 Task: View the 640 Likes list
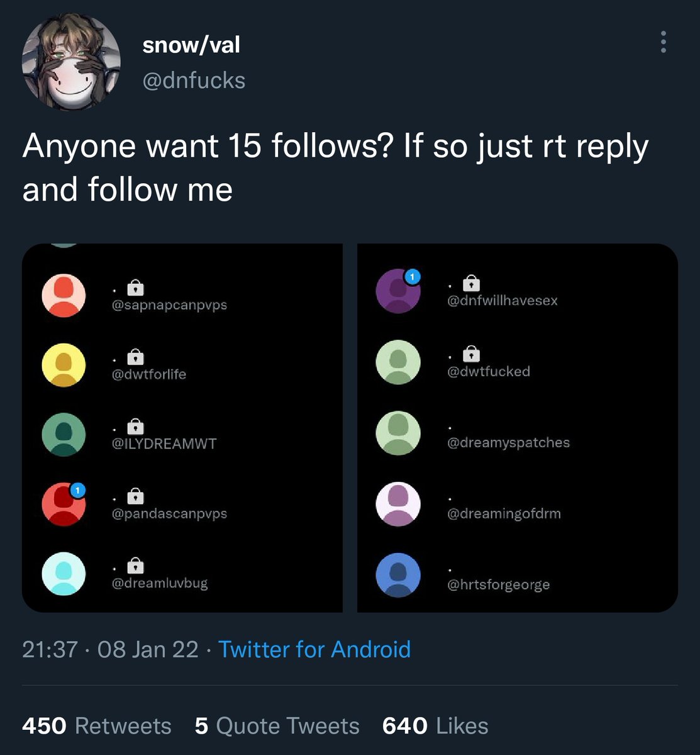tap(435, 725)
